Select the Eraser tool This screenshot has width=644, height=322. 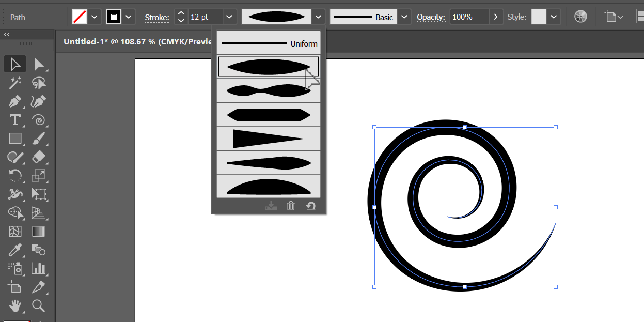pyautogui.click(x=39, y=157)
